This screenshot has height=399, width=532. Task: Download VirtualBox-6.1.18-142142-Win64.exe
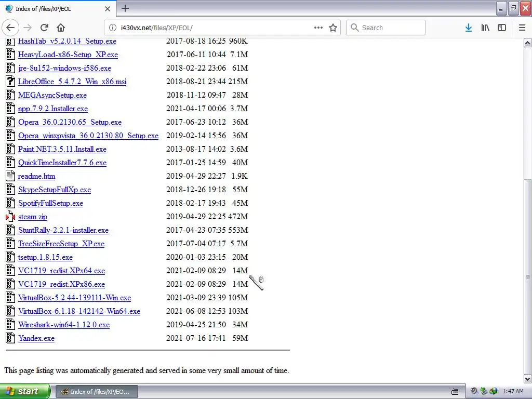pos(79,312)
